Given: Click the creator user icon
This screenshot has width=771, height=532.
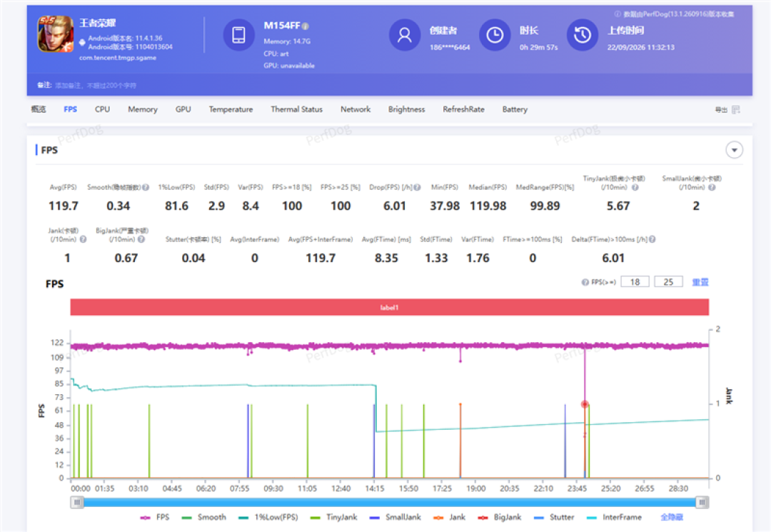Looking at the screenshot, I should pyautogui.click(x=404, y=35).
